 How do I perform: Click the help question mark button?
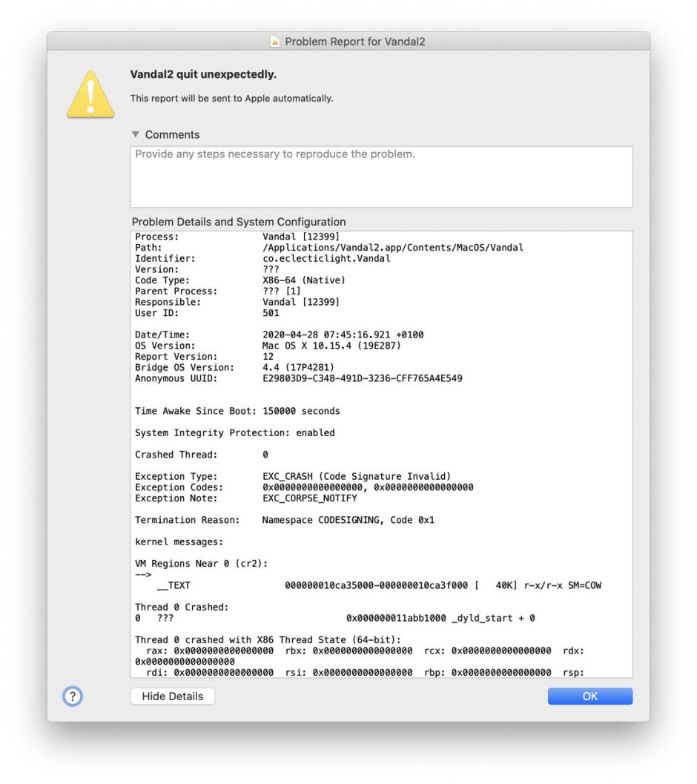73,696
